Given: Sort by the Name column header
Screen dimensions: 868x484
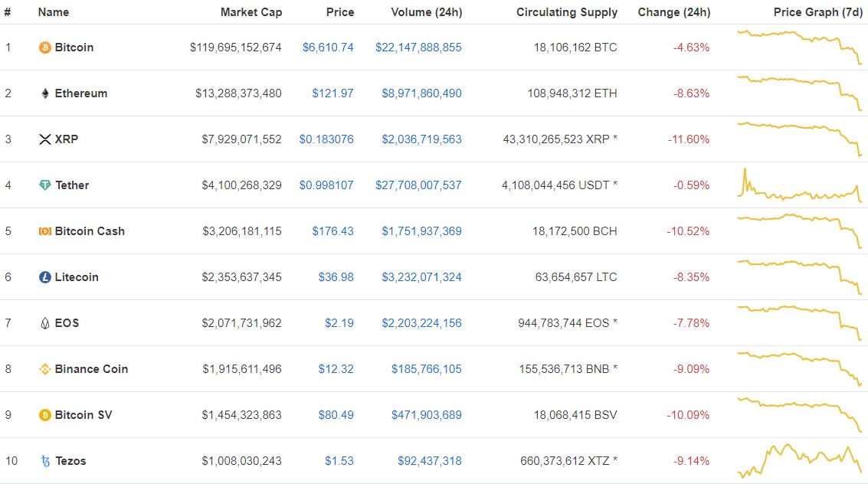Looking at the screenshot, I should (53, 12).
